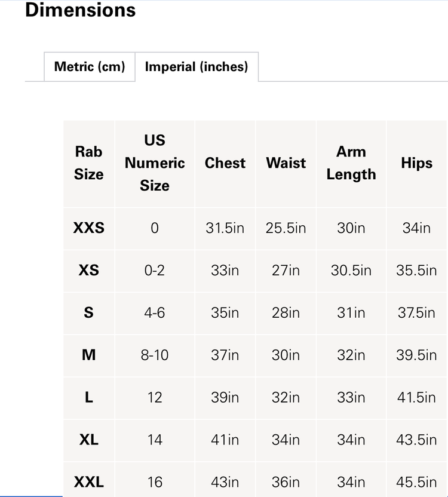Select the XXS size row label
Screen dimensions: 448x497
point(88,228)
